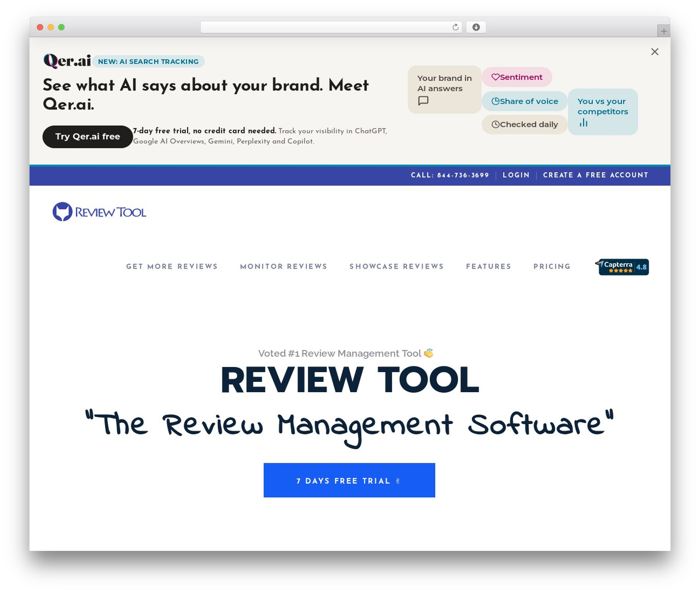Click the clock icon on Checked daily

495,124
